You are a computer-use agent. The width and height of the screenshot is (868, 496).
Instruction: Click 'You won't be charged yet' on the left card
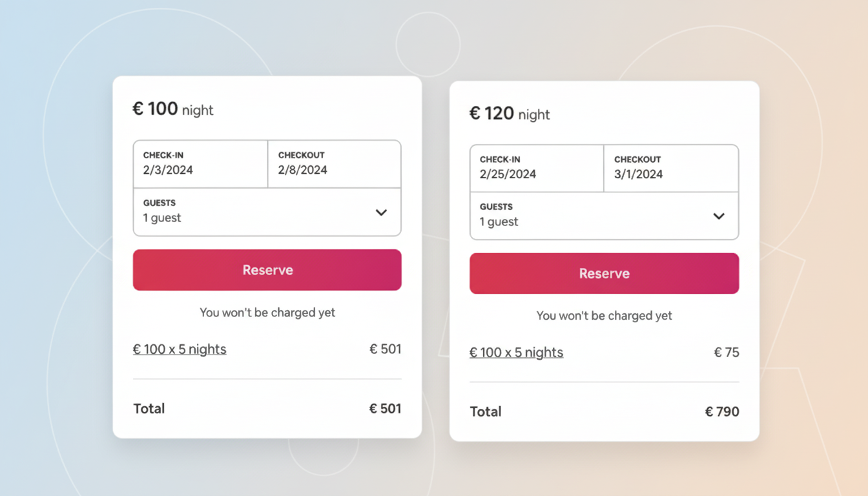pyautogui.click(x=267, y=312)
